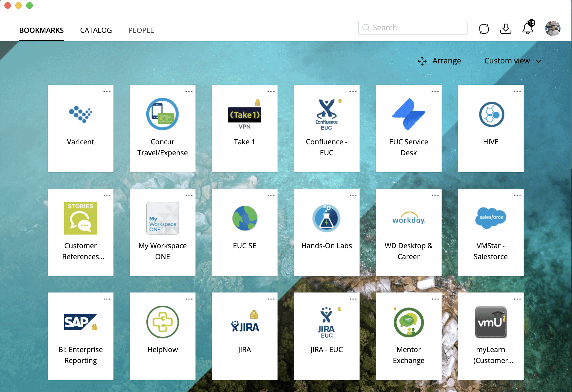Open myLearn tile three-dot menu

coord(517,299)
